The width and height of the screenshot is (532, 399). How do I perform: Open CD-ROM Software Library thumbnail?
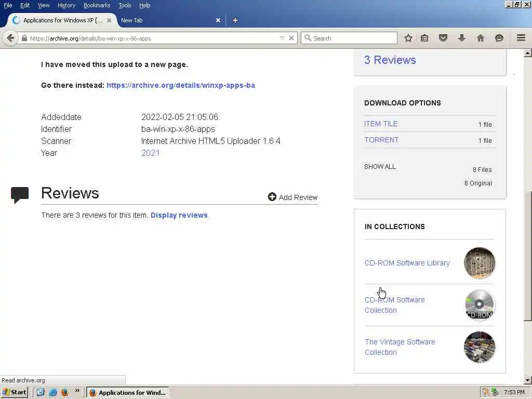point(480,263)
